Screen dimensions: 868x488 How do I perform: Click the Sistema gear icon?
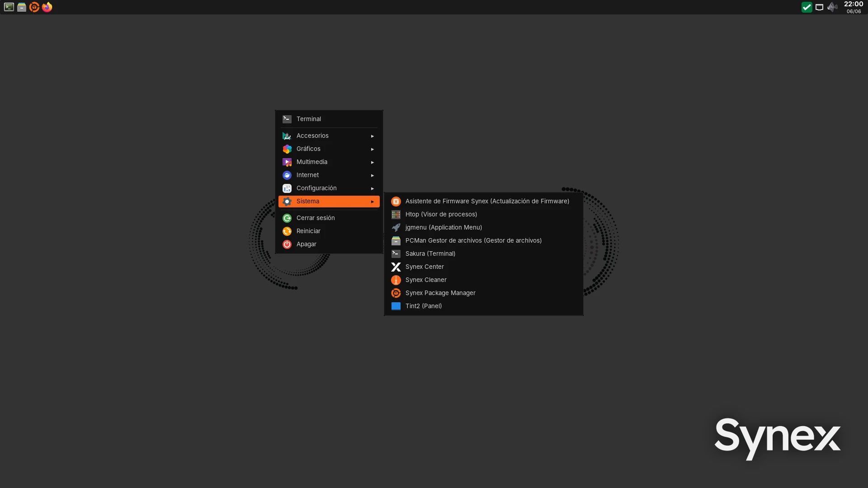point(287,202)
